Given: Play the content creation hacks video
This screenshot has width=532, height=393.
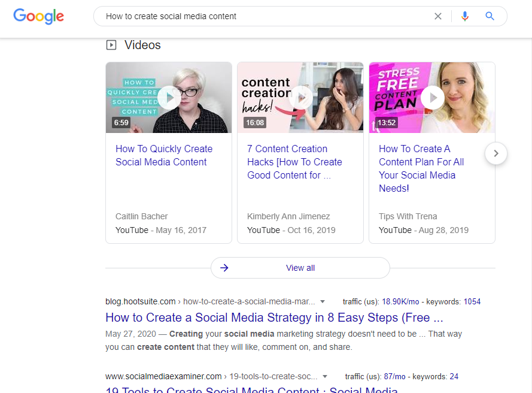Looking at the screenshot, I should click(300, 98).
